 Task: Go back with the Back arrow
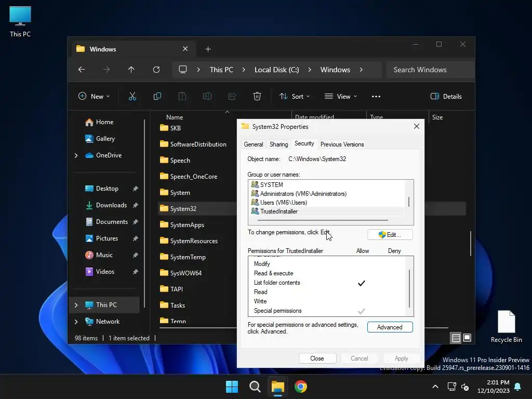click(x=82, y=70)
